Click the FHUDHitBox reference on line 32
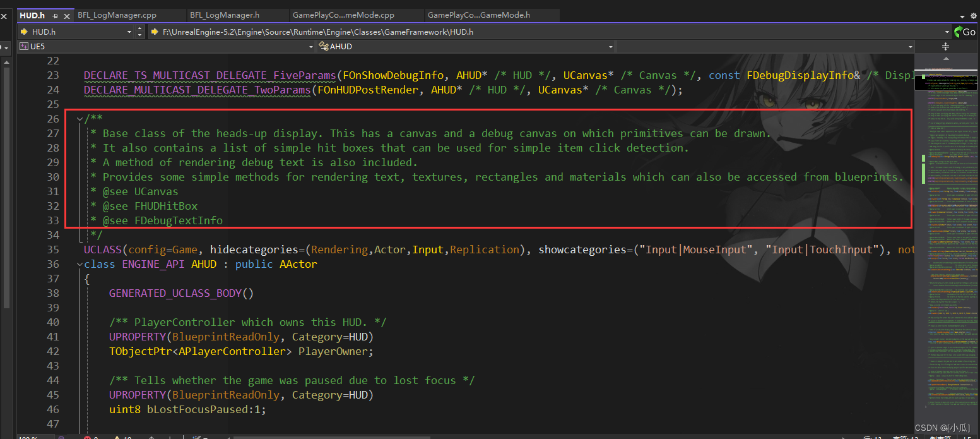Image resolution: width=980 pixels, height=439 pixels. click(166, 206)
